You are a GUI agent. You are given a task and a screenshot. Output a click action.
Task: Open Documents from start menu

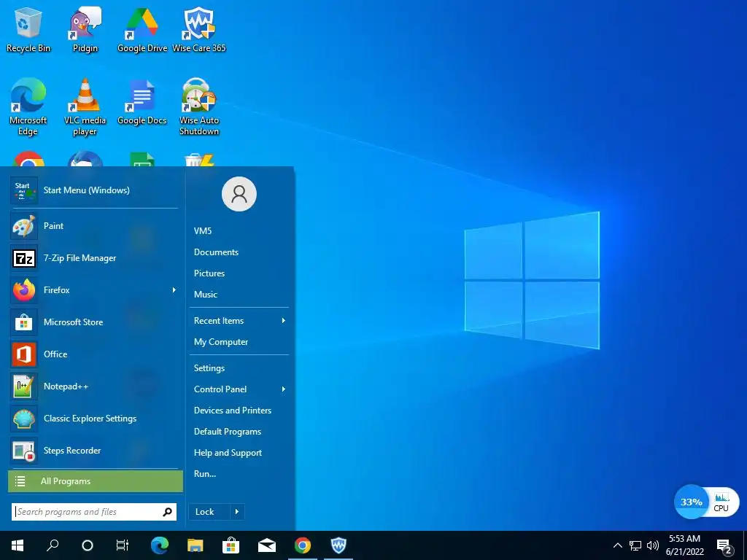[216, 252]
